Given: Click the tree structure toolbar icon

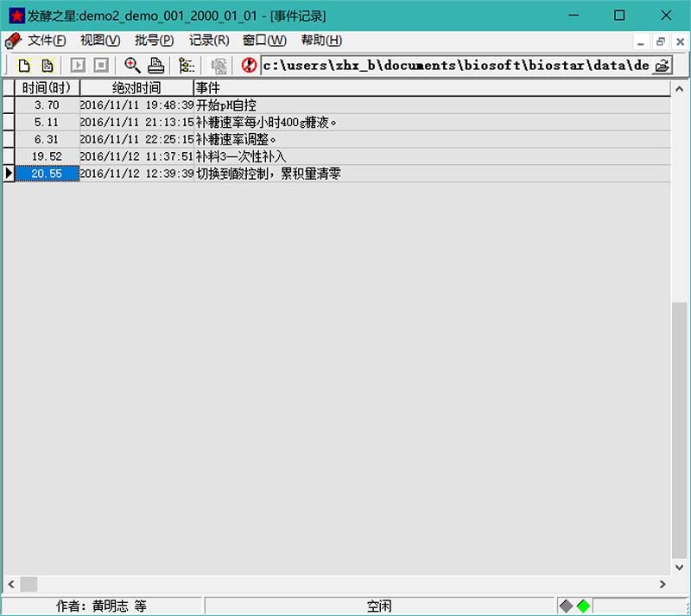Looking at the screenshot, I should coord(187,65).
